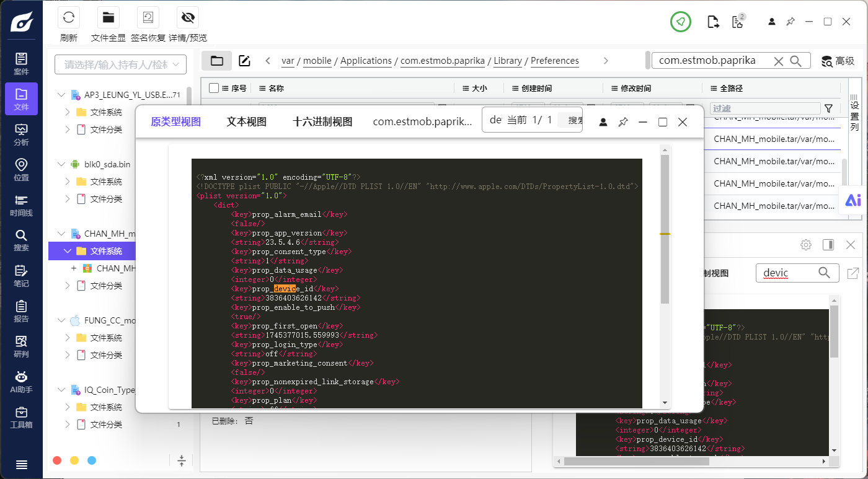Open the 文件 section in the sidebar
The height and width of the screenshot is (479, 868).
(21, 99)
